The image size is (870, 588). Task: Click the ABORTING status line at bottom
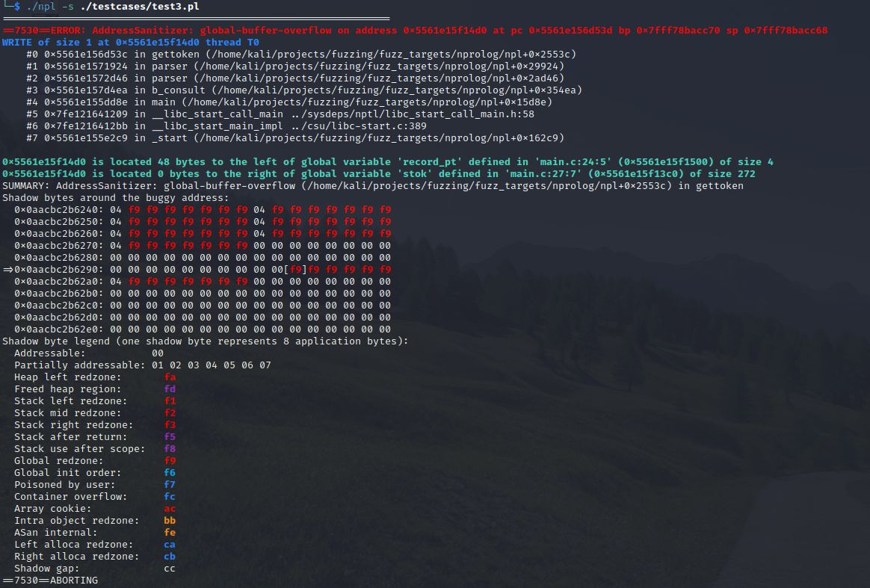pos(49,580)
